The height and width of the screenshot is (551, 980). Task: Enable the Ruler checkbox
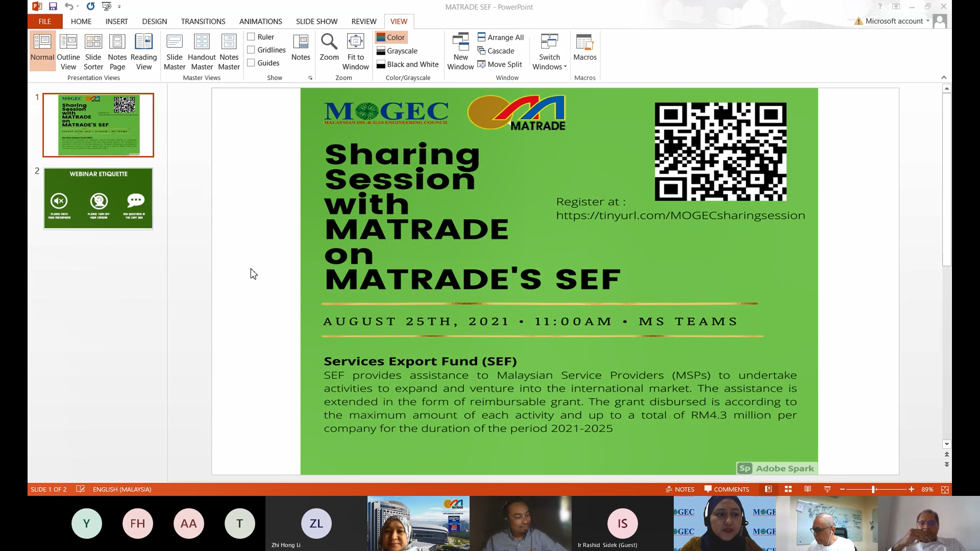point(251,37)
